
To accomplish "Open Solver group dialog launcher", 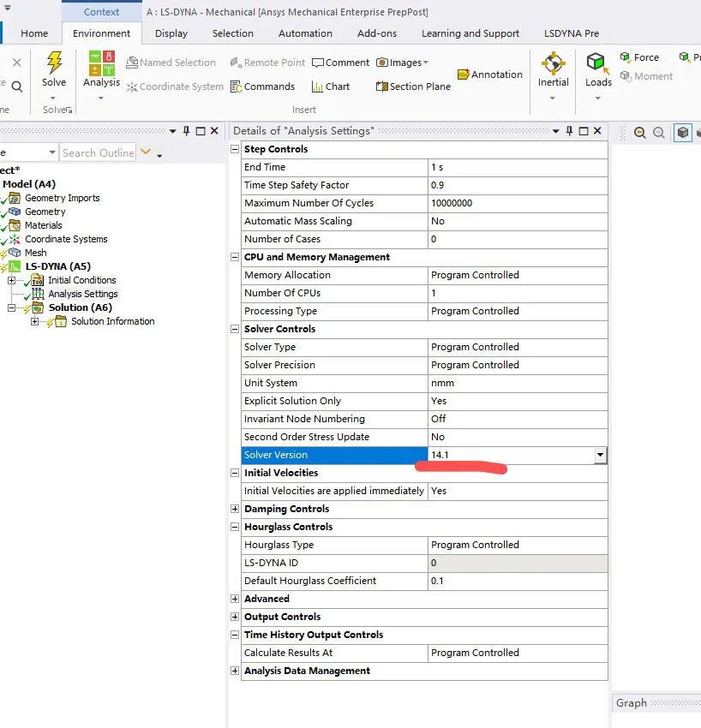I will coord(69,110).
